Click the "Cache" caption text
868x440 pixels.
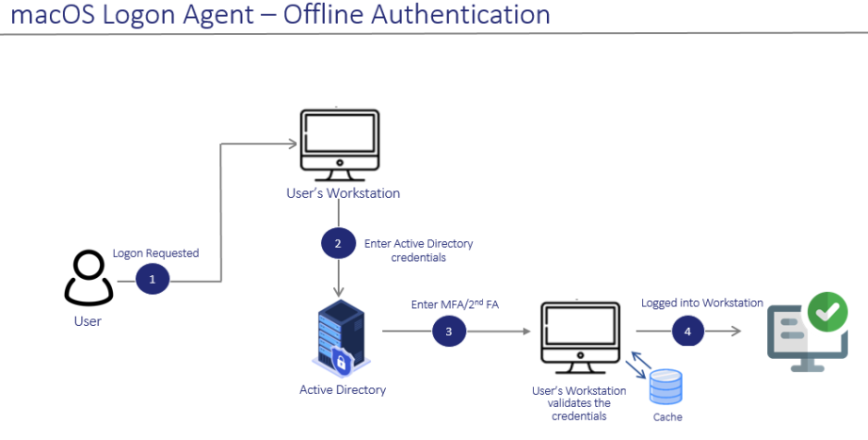pos(667,417)
